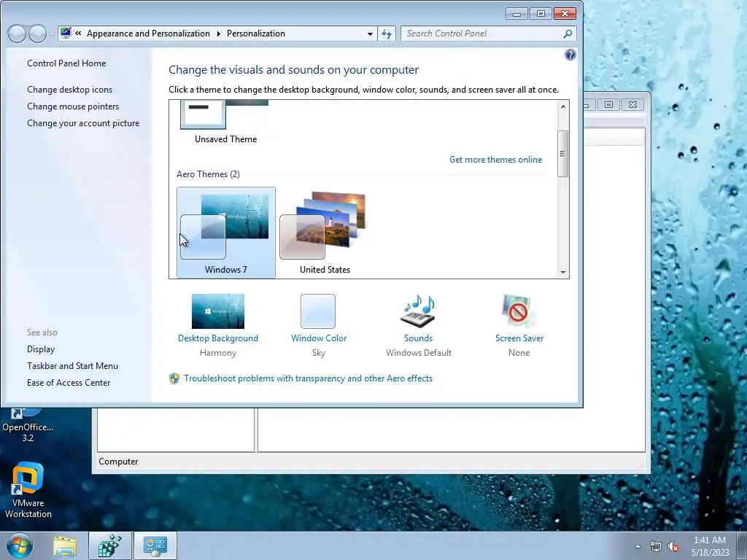
Task: Open the Screen Saver icon
Action: (519, 311)
